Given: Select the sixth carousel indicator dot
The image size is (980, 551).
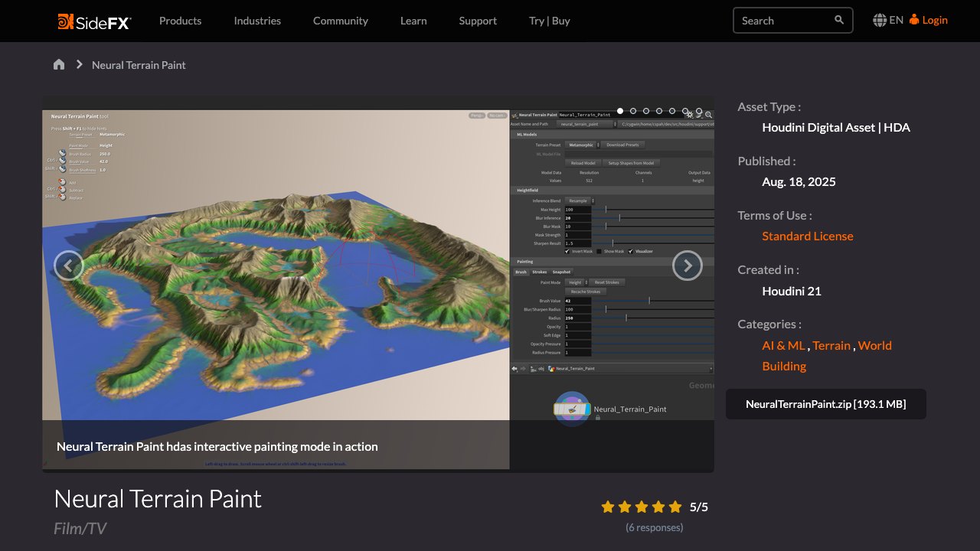Looking at the screenshot, I should pyautogui.click(x=685, y=111).
